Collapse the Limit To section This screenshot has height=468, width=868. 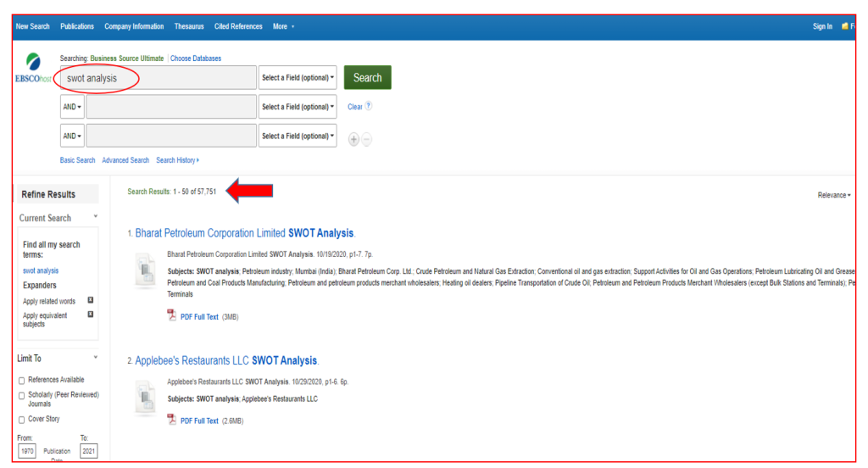pyautogui.click(x=96, y=357)
